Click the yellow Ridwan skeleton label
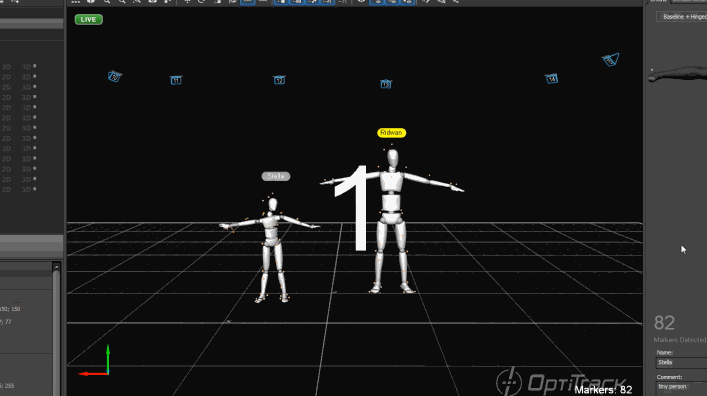 click(x=391, y=133)
